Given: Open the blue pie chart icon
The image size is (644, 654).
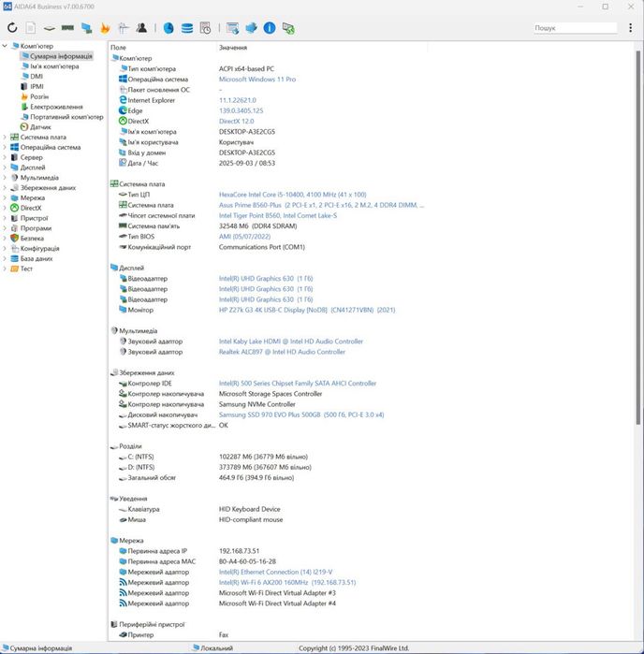Looking at the screenshot, I should 168,28.
